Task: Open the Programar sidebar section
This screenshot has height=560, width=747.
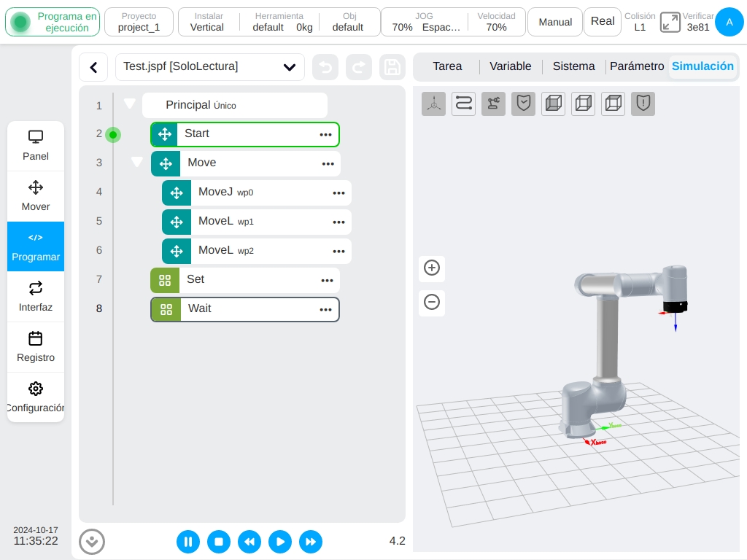Action: coord(36,246)
